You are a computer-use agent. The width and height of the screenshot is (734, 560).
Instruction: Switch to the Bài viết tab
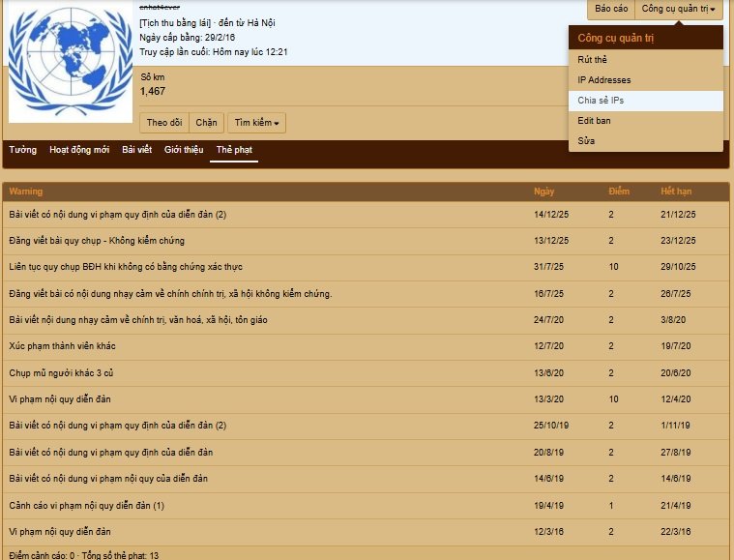coord(136,150)
